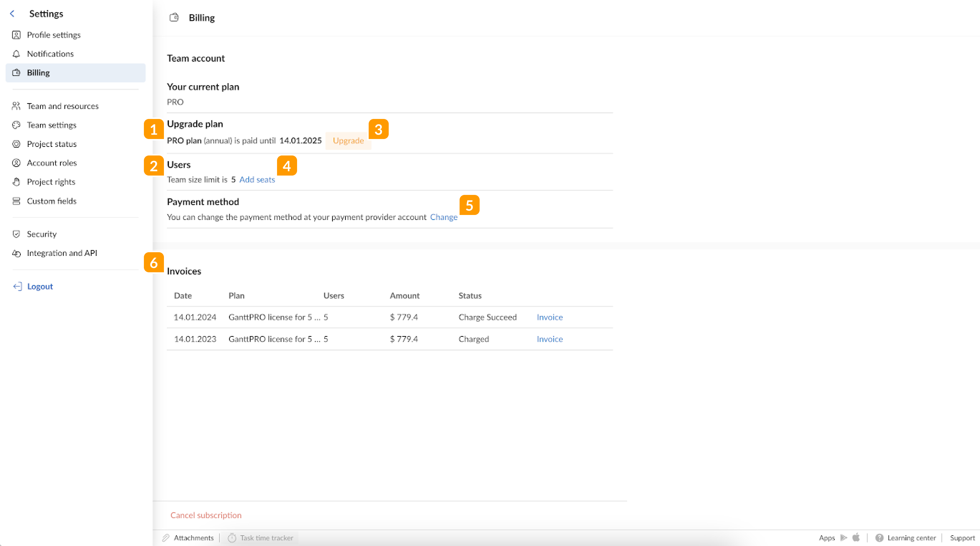Screen dimensions: 980x546
Task: Open the Custom fields icon
Action: coord(16,201)
